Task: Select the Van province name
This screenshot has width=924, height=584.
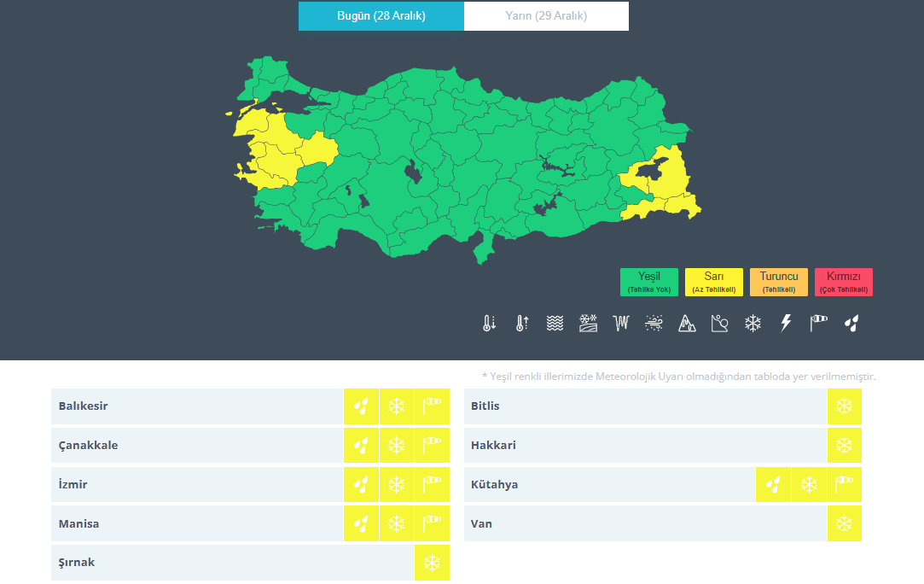Action: (x=481, y=524)
